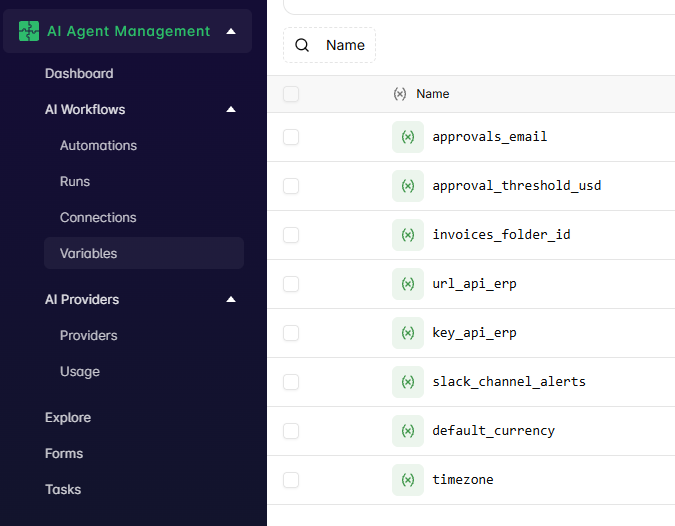Check the slack_channel_alerts row checkbox
The width and height of the screenshot is (675, 526).
[x=291, y=382]
